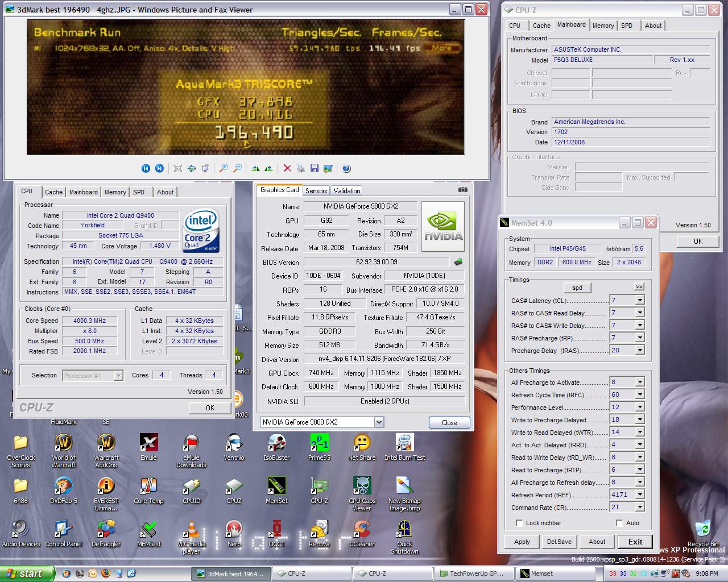Click GPU-Z BIOS save icon
Screen dimensions: 728x582
click(x=458, y=262)
